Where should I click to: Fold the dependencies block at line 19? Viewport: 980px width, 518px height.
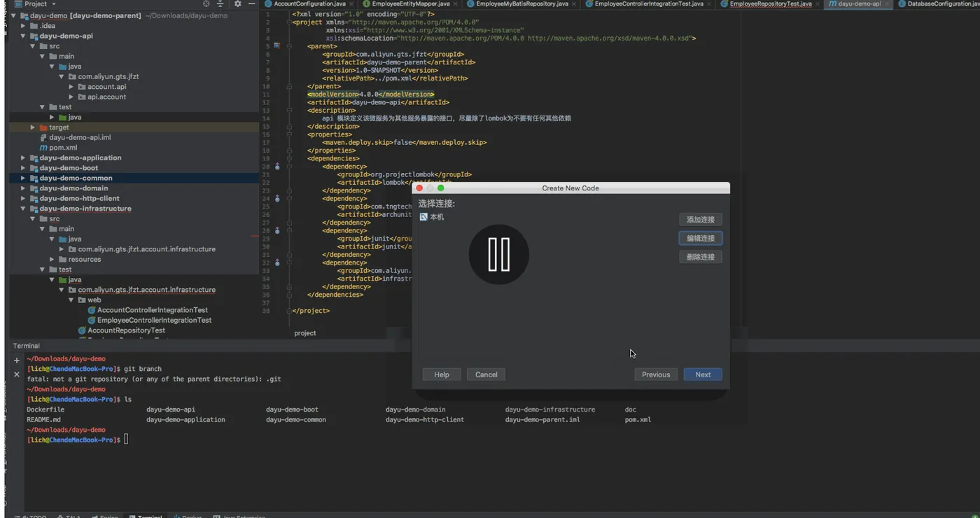289,158
